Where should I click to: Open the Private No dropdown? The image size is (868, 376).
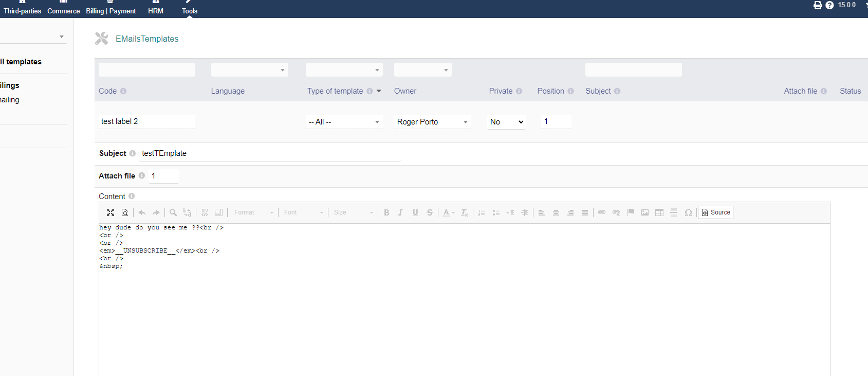(x=506, y=122)
